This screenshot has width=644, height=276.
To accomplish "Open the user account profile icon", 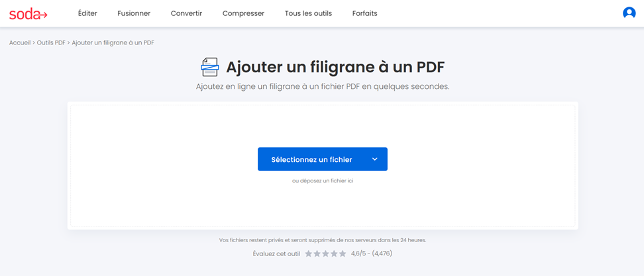I will (629, 13).
